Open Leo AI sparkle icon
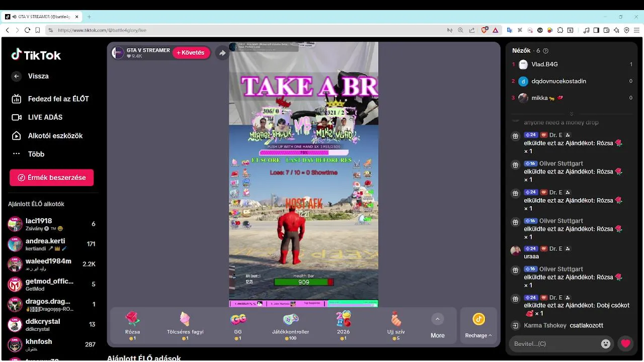The image size is (644, 362). pyautogui.click(x=616, y=30)
